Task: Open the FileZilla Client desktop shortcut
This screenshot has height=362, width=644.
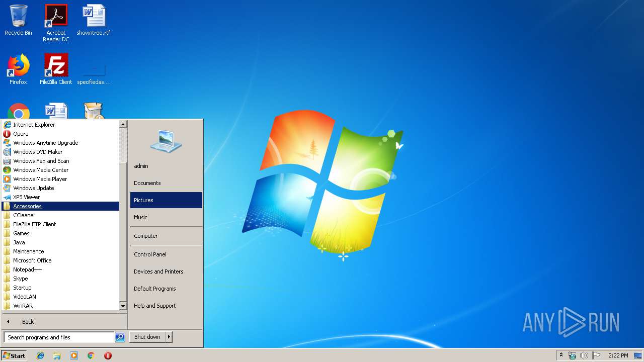Action: click(56, 69)
